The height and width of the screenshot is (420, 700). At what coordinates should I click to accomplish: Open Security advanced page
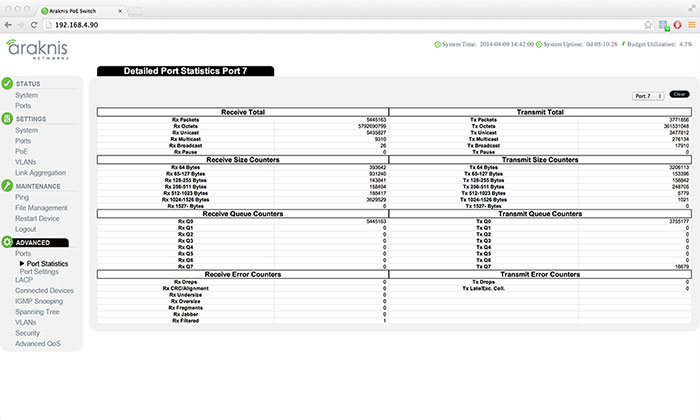click(27, 333)
